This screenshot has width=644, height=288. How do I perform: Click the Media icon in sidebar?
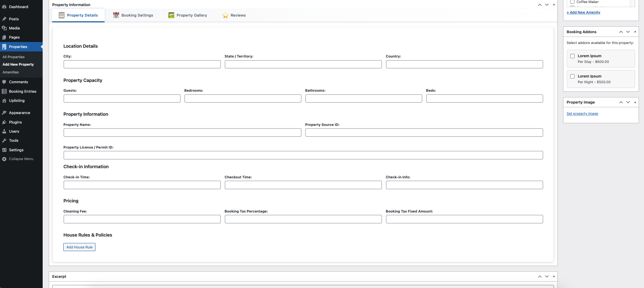pyautogui.click(x=4, y=28)
